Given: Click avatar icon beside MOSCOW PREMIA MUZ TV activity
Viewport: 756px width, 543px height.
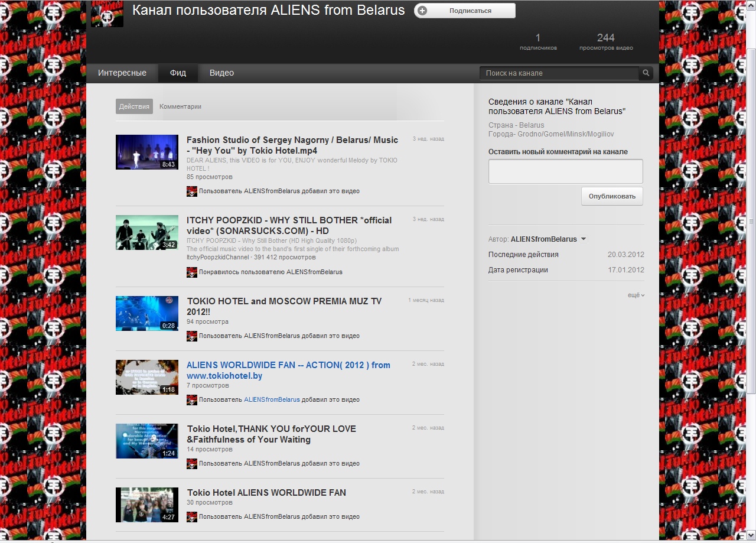Looking at the screenshot, I should (192, 336).
